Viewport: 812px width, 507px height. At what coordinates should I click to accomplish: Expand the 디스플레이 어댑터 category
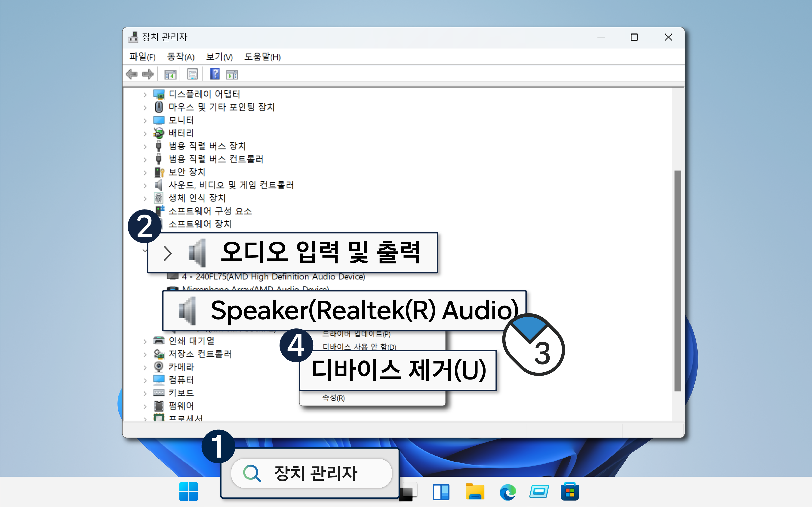pyautogui.click(x=145, y=94)
